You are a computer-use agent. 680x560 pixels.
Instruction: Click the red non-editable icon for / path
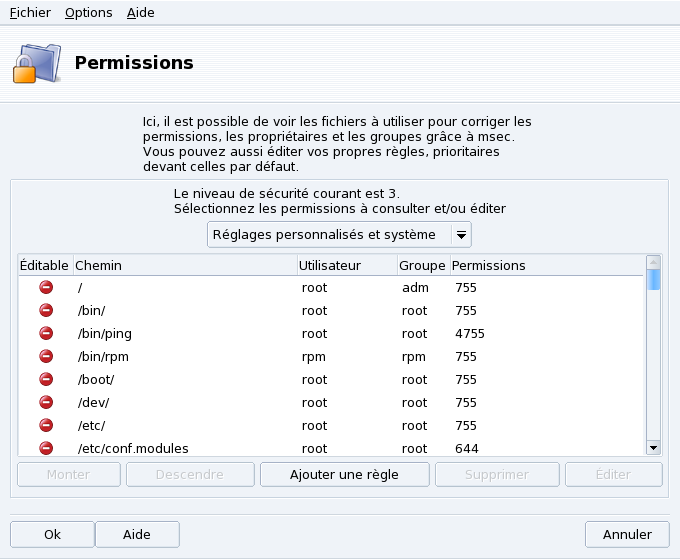coord(46,287)
